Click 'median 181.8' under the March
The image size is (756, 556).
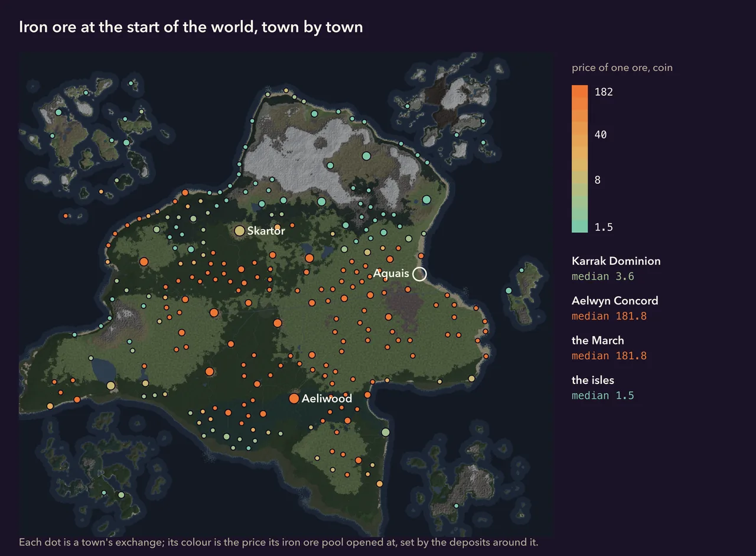[x=609, y=355]
